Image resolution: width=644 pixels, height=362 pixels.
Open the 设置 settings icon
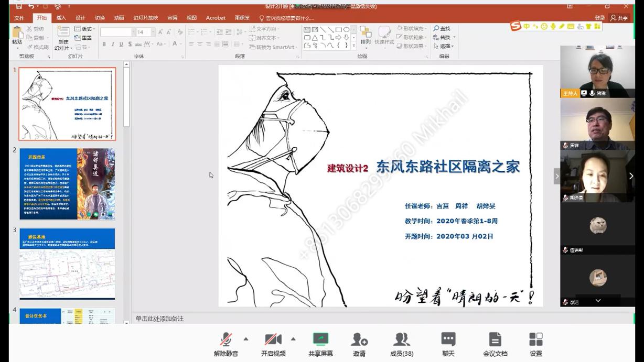pyautogui.click(x=535, y=339)
